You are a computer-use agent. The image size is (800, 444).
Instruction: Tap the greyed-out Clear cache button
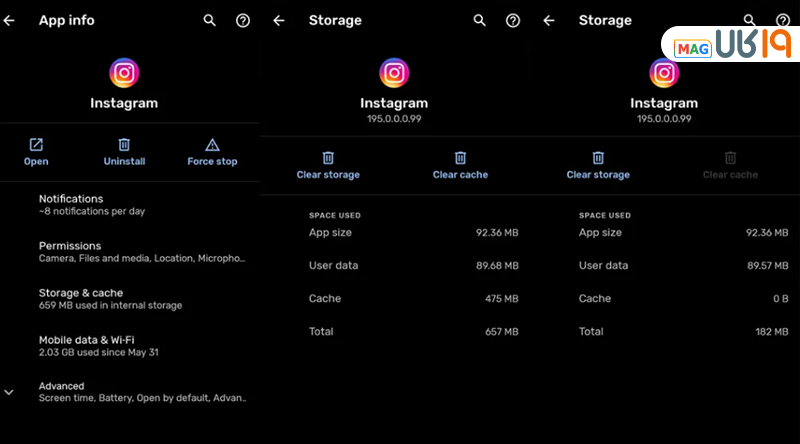click(730, 165)
